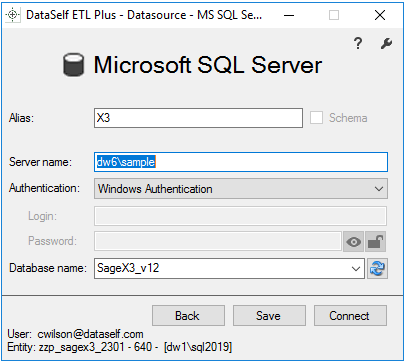The height and width of the screenshot is (361, 404).
Task: Click the Login input field
Action: click(240, 216)
